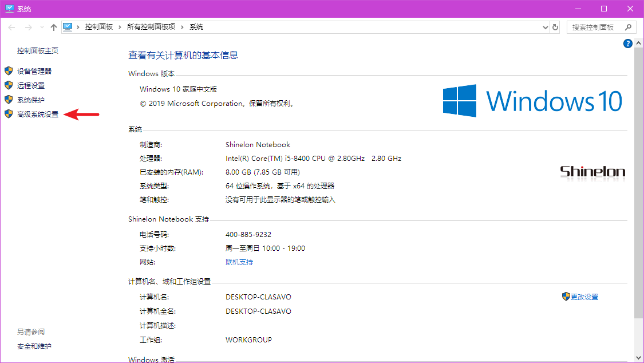644x363 pixels.
Task: Click system icon in title bar
Action: point(10,9)
